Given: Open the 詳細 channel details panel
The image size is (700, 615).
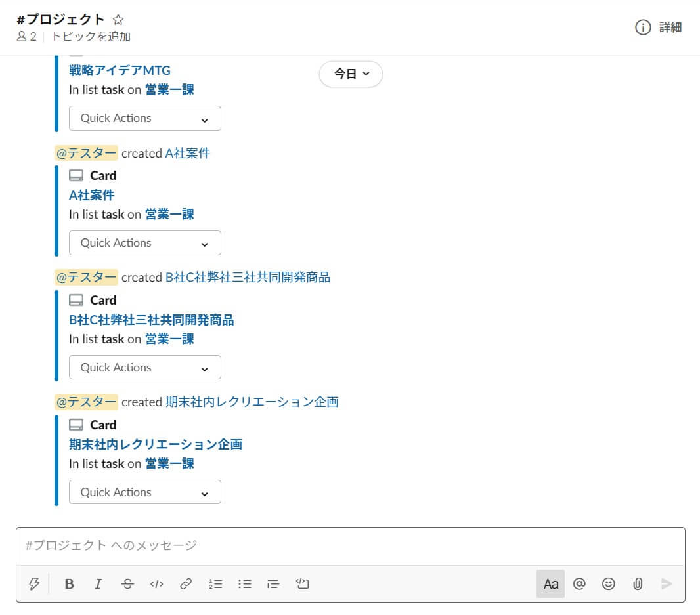Looking at the screenshot, I should 659,27.
